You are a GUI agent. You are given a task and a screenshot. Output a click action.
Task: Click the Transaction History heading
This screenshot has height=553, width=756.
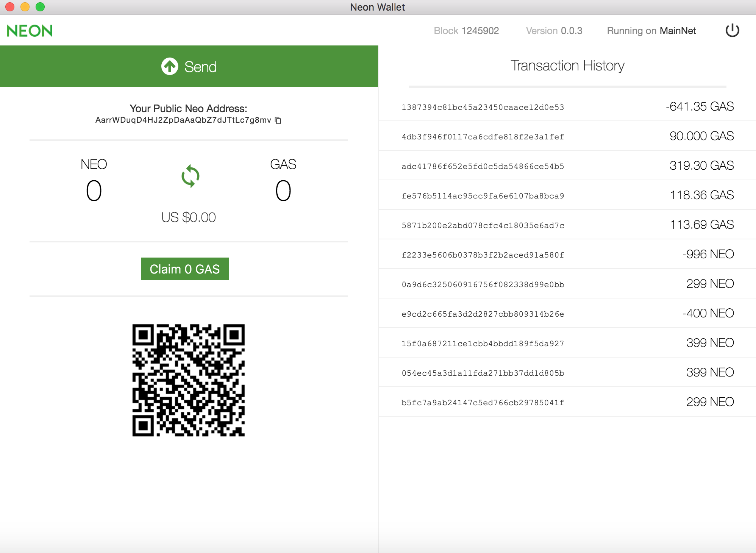coord(567,65)
